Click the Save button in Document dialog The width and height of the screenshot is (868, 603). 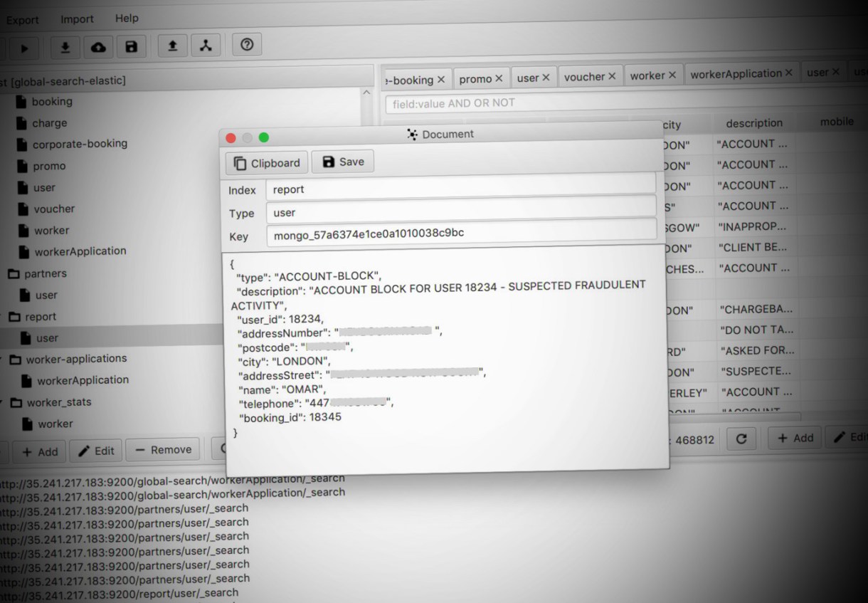(343, 162)
